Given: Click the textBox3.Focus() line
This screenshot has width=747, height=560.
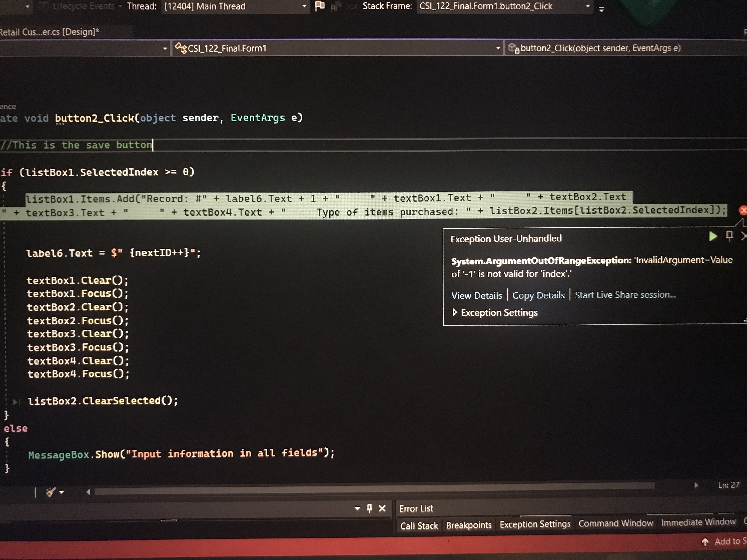Looking at the screenshot, I should point(78,347).
